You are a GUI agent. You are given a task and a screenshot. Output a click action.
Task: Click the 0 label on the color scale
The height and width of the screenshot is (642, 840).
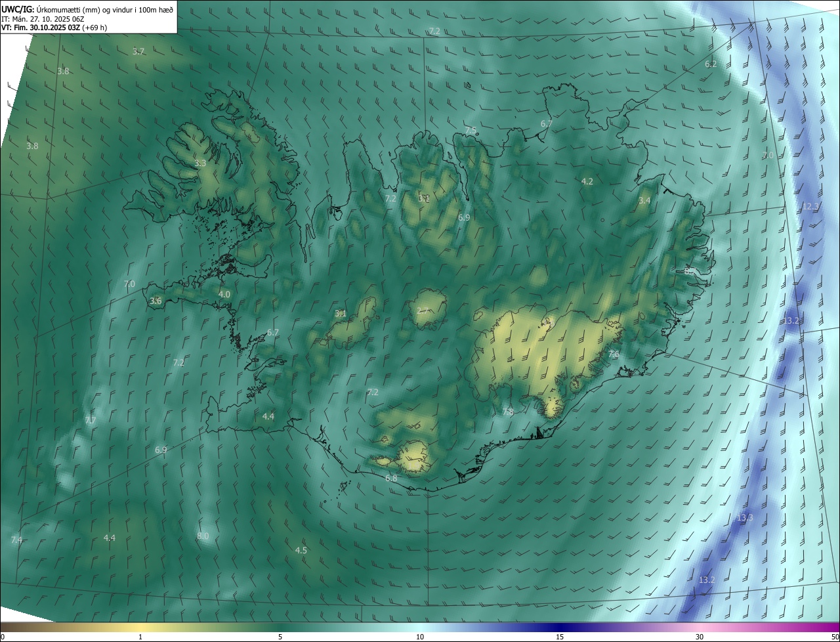tap(3, 637)
